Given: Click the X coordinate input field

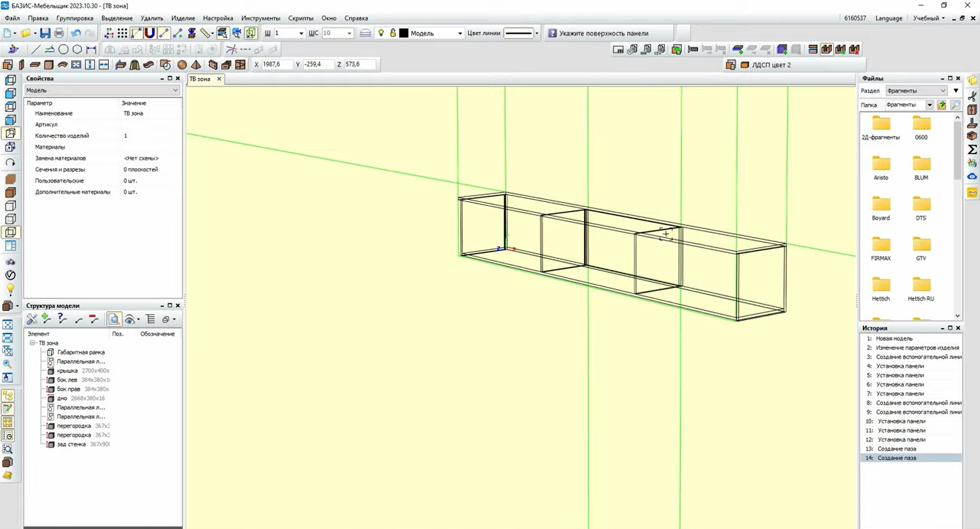Looking at the screenshot, I should coord(276,64).
